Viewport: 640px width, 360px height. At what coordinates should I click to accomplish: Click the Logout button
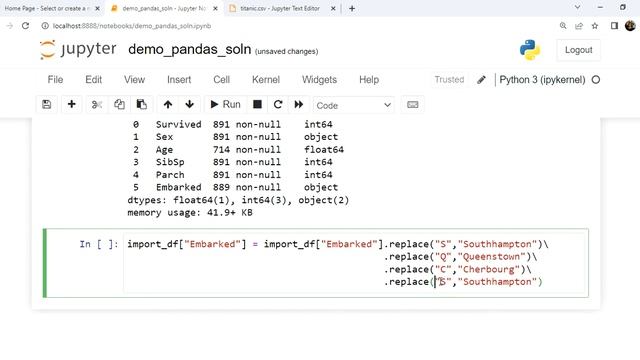(578, 50)
